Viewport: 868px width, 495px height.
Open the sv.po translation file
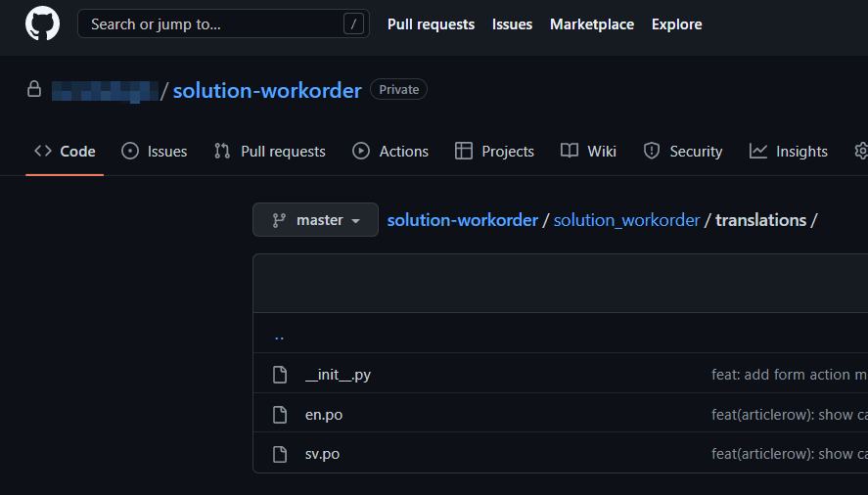point(322,454)
